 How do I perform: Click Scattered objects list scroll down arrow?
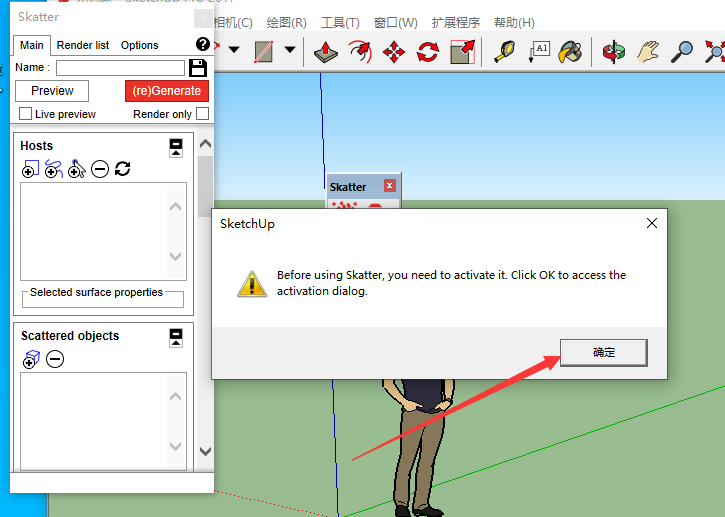pyautogui.click(x=175, y=446)
